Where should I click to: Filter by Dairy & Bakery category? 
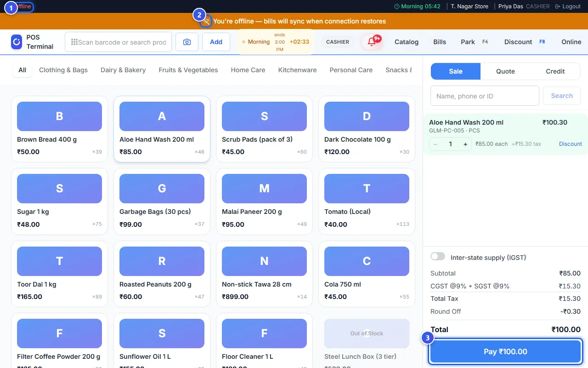[123, 70]
